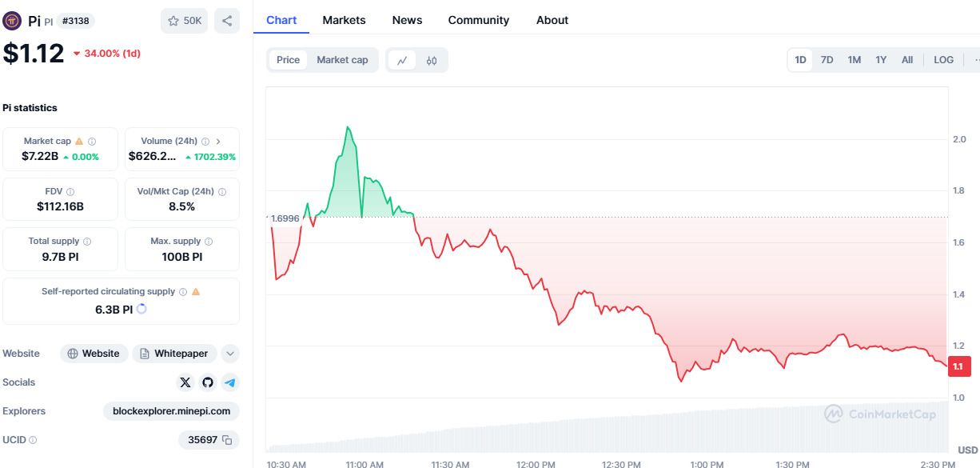Expand Volume (24h) details chevron
The height and width of the screenshot is (468, 980).
click(218, 141)
